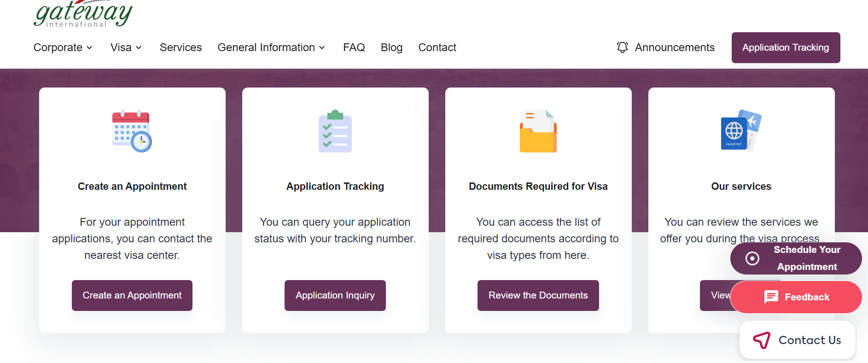Go to the Services menu item
This screenshot has height=363, width=868.
[181, 47]
